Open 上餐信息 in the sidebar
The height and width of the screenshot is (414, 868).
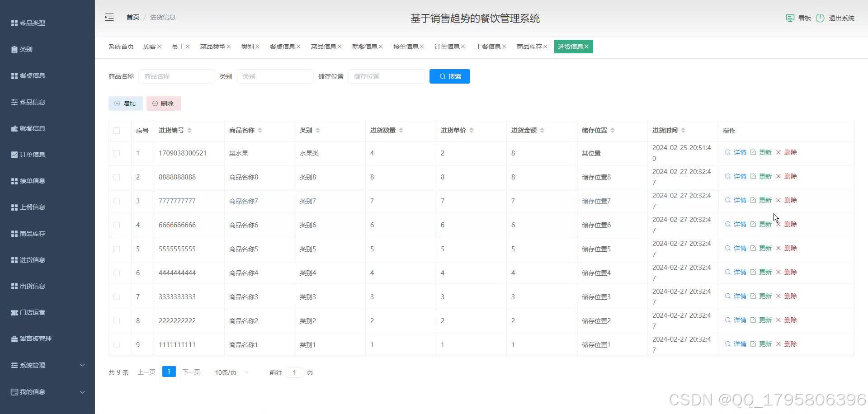coord(28,207)
